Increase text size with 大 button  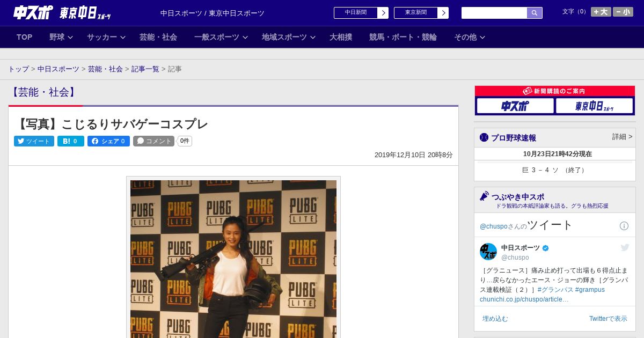[601, 12]
